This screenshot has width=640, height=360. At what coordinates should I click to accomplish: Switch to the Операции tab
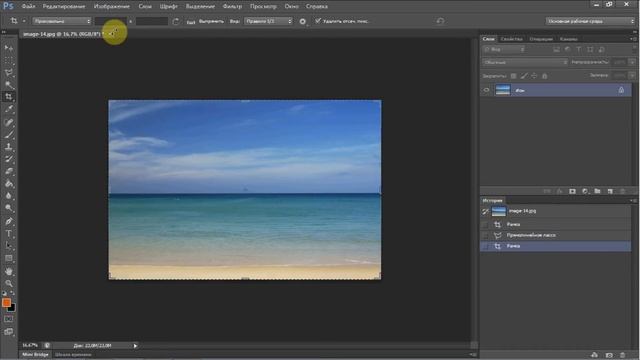coord(541,39)
